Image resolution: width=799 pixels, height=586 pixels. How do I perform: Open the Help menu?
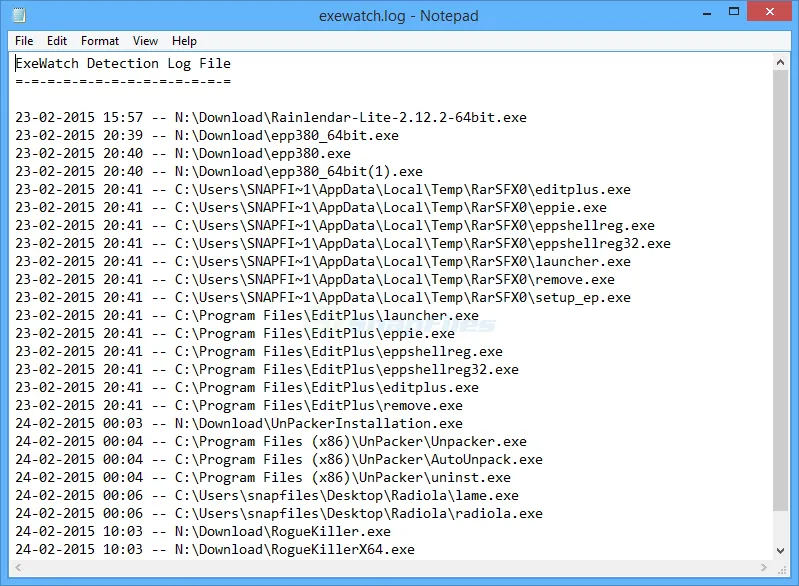click(x=184, y=41)
